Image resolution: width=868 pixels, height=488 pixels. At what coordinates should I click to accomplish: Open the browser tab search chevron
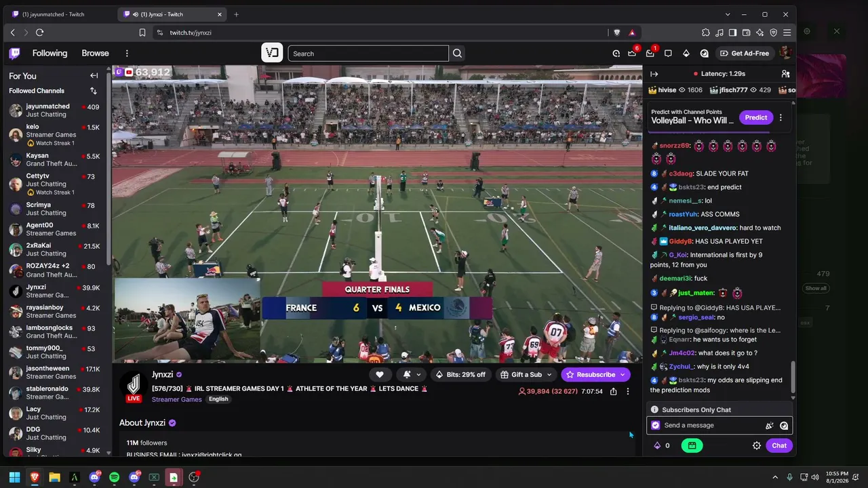pyautogui.click(x=728, y=14)
